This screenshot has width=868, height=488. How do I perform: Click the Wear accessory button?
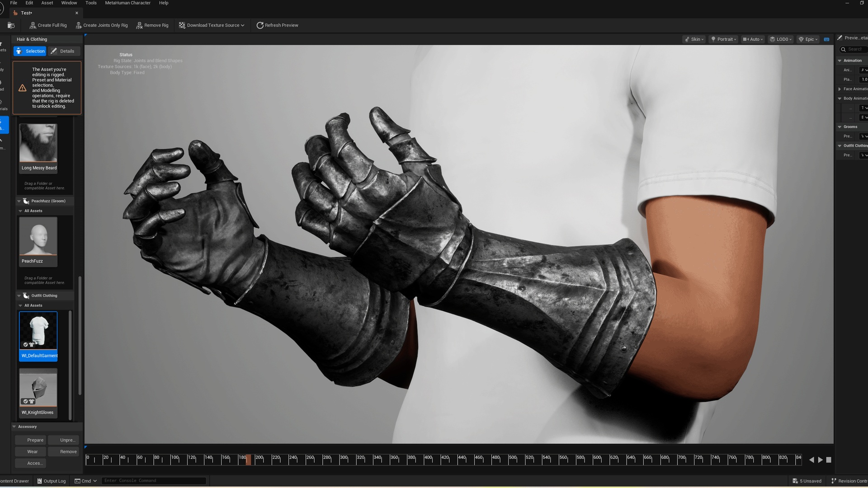[30, 452]
